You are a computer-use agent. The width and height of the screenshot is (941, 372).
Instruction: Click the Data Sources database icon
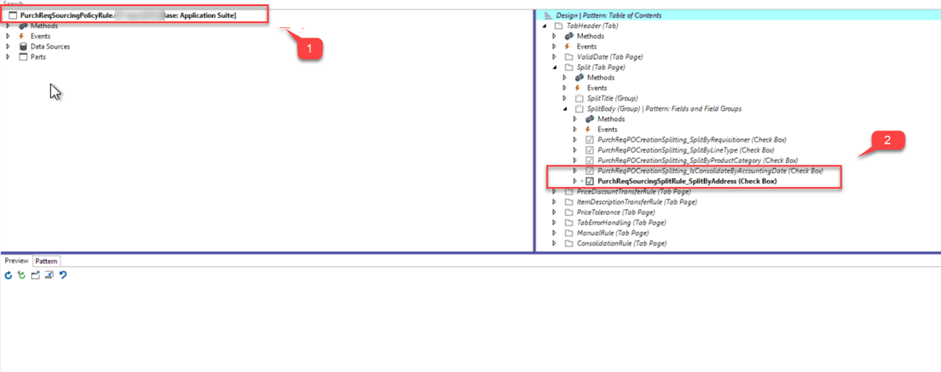click(23, 46)
